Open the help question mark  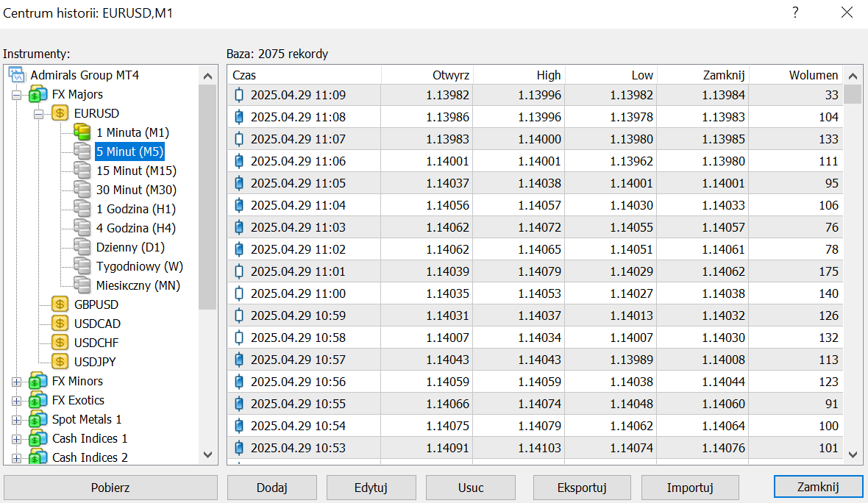pos(795,13)
